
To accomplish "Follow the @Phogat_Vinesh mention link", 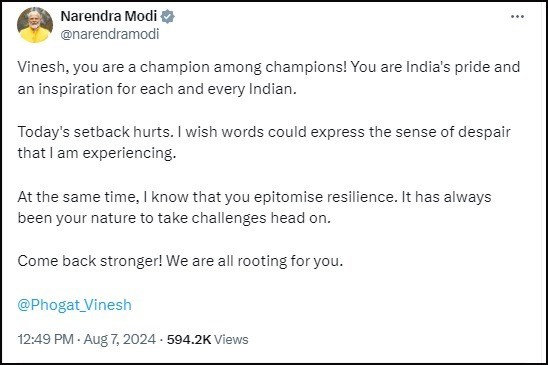I will [x=74, y=305].
